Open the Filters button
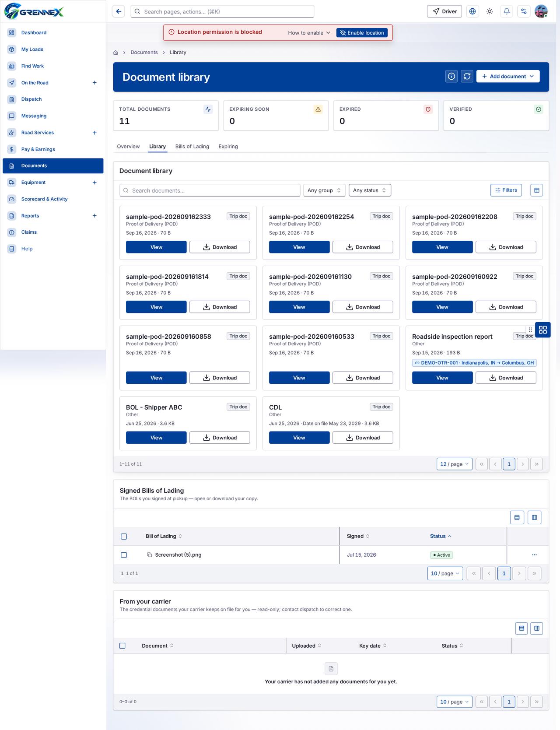560x730 pixels. [506, 190]
